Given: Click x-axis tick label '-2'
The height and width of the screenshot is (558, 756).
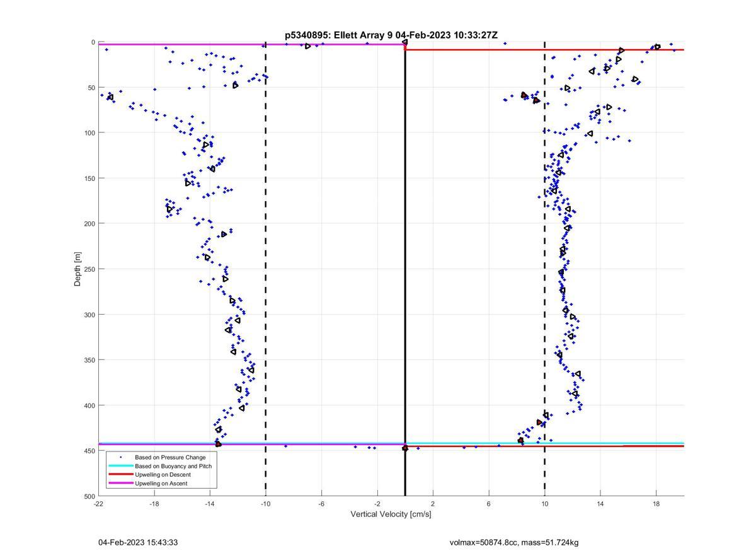Looking at the screenshot, I should [x=377, y=504].
